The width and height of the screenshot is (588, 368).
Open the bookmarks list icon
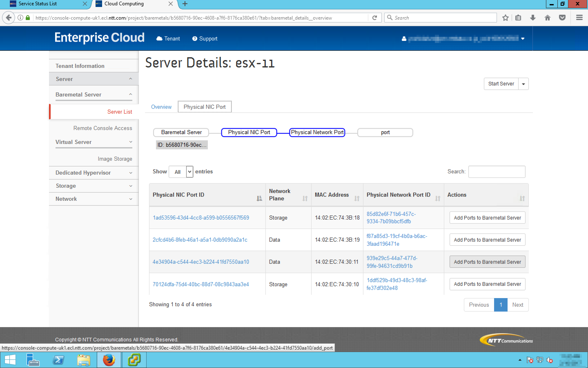coord(518,18)
